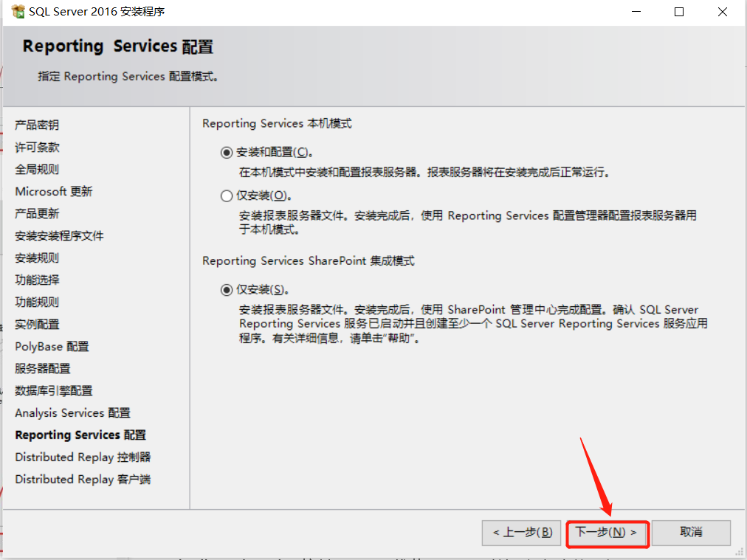
Task: Select 产品密钥 step in sidebar
Action: [x=34, y=125]
